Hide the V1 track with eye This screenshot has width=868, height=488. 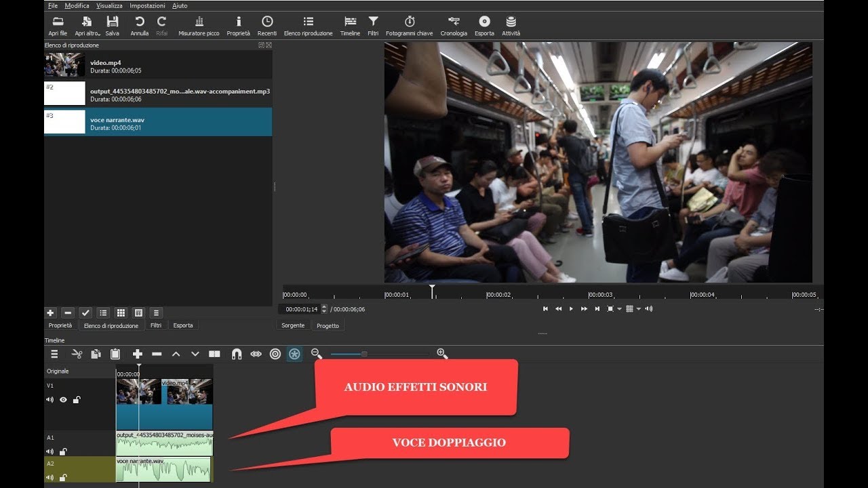(63, 400)
